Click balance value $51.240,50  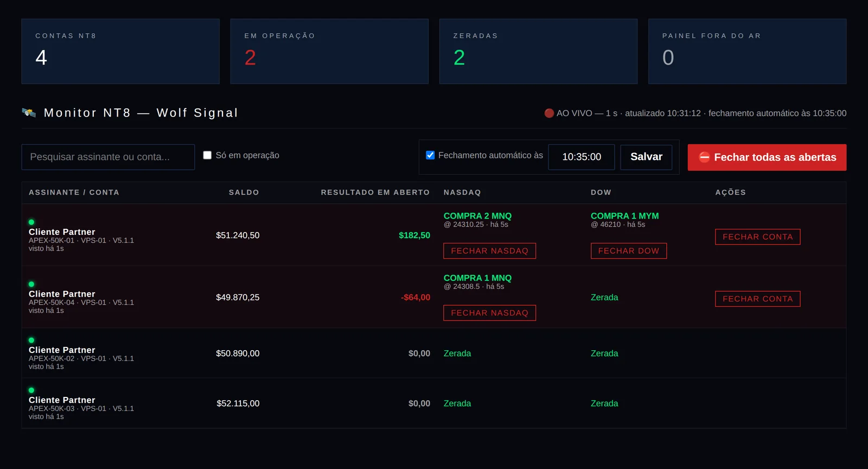(x=238, y=235)
